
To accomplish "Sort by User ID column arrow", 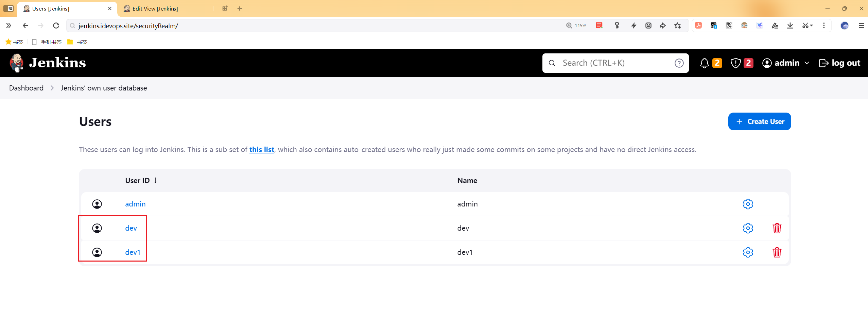I will tap(155, 180).
